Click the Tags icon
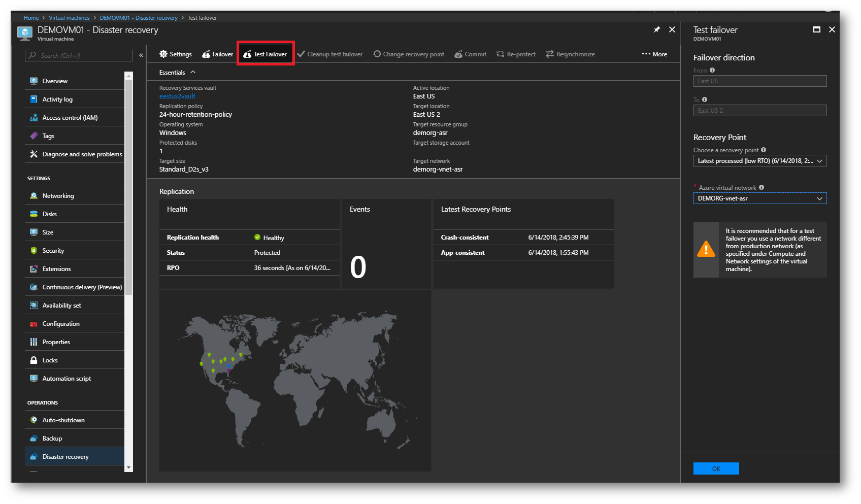The height and width of the screenshot is (504, 861). 34,136
